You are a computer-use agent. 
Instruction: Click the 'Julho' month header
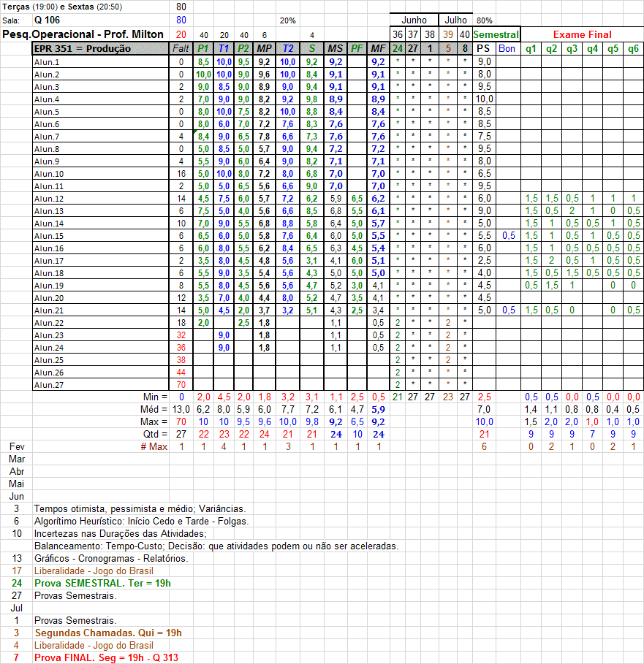(x=455, y=20)
